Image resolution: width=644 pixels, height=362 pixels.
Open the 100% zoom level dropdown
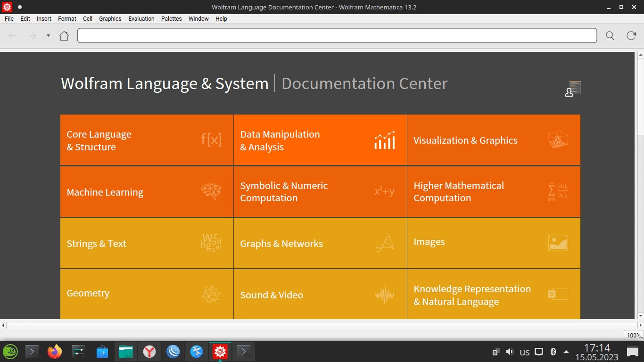pos(634,336)
